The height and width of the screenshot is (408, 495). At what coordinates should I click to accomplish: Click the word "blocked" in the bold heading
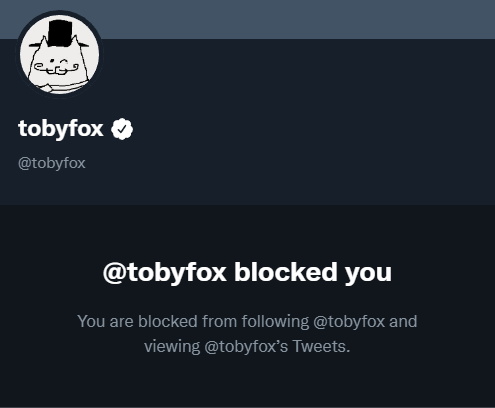tap(286, 272)
